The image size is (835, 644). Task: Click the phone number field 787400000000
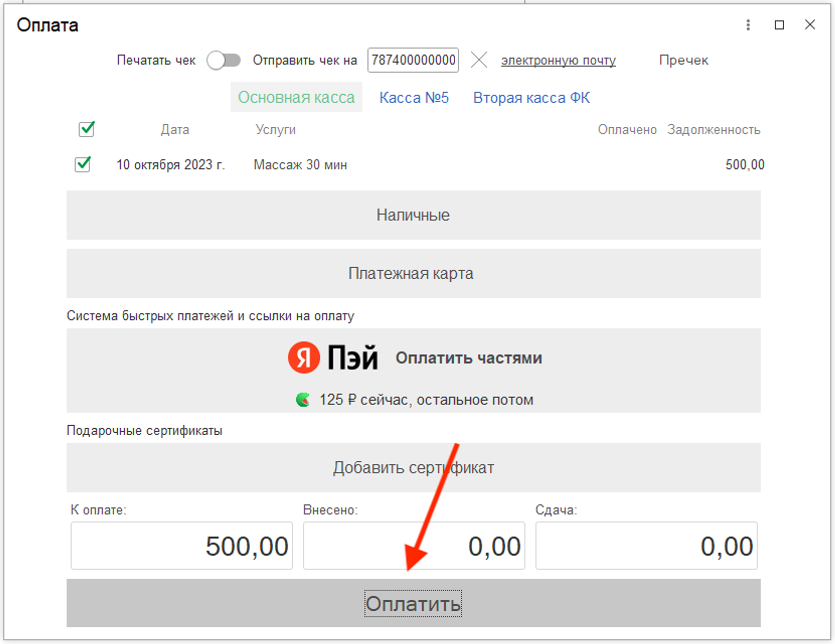pos(413,60)
